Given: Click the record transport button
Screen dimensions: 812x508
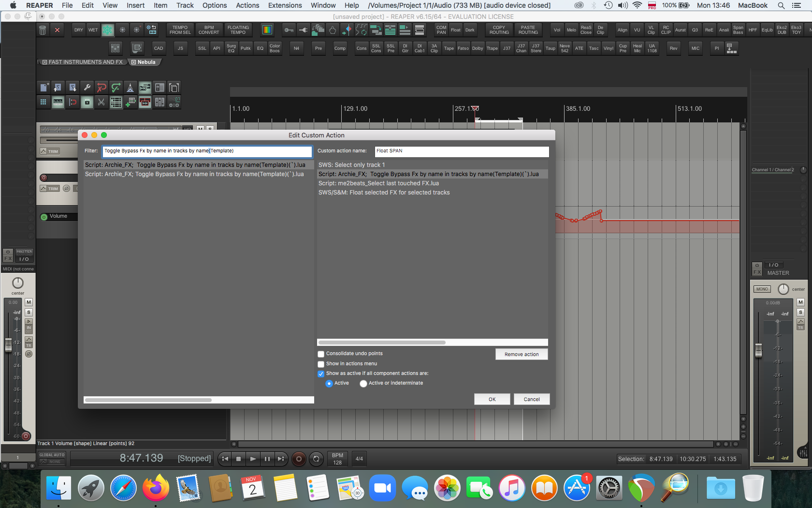Looking at the screenshot, I should 299,459.
